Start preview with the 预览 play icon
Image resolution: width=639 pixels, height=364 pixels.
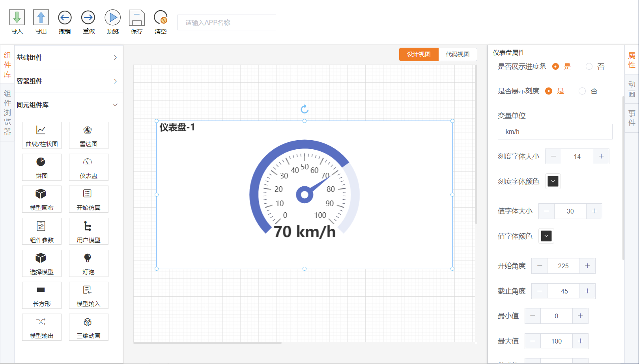click(x=113, y=18)
